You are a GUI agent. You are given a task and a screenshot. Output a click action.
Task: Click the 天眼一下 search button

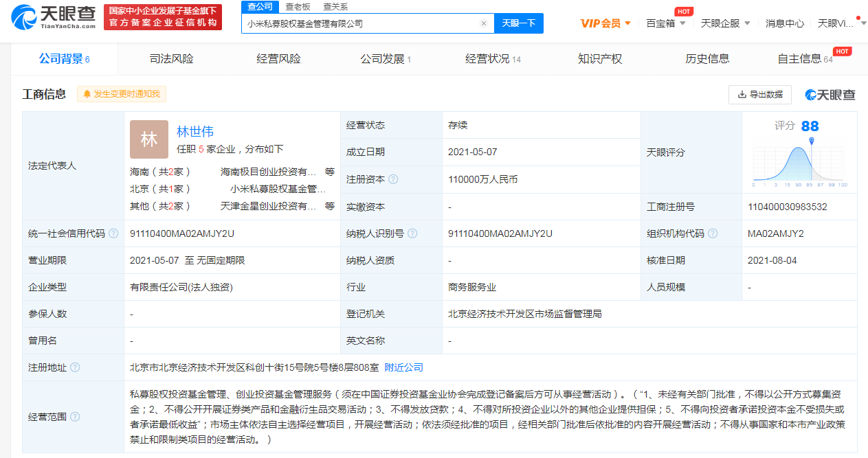[x=518, y=23]
